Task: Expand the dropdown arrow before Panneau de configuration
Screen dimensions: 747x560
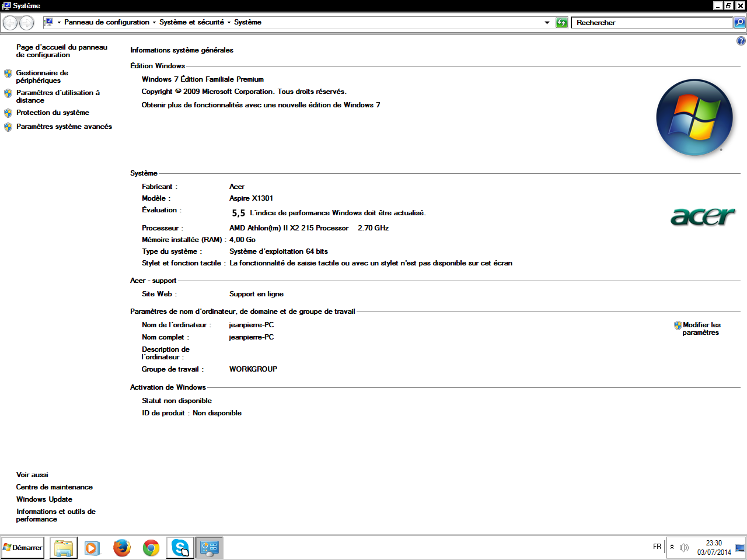Action: pos(59,23)
